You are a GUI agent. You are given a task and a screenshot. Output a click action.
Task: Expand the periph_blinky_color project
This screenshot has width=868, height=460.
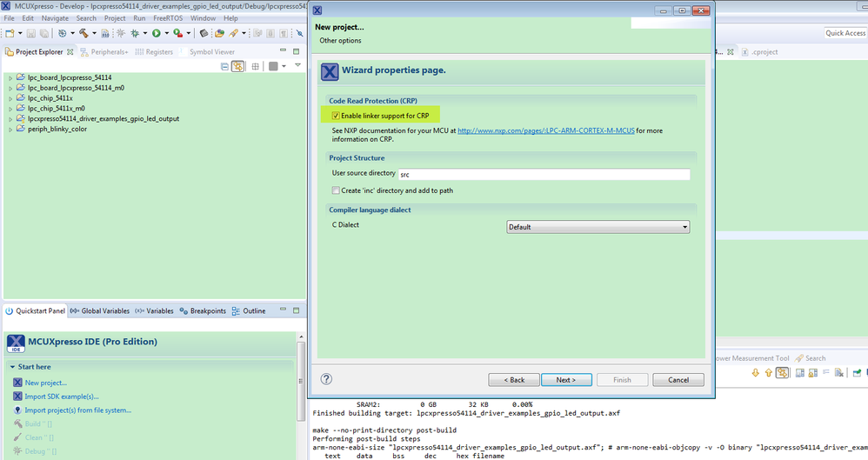10,130
